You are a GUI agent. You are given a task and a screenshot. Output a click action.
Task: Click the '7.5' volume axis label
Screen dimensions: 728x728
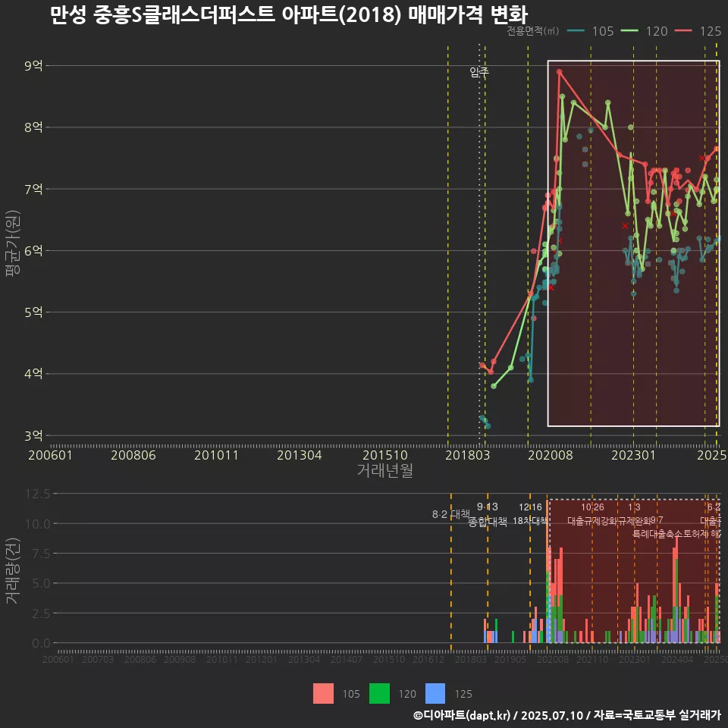pos(41,554)
